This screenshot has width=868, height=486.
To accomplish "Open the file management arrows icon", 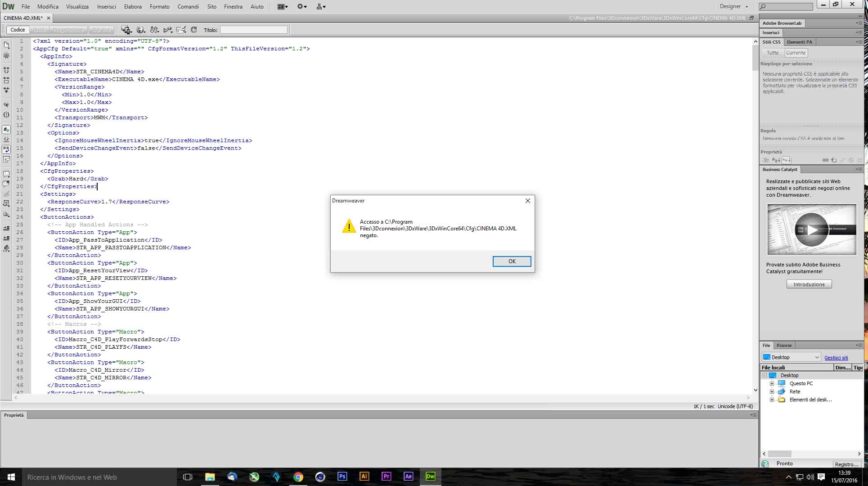I will pos(154,30).
